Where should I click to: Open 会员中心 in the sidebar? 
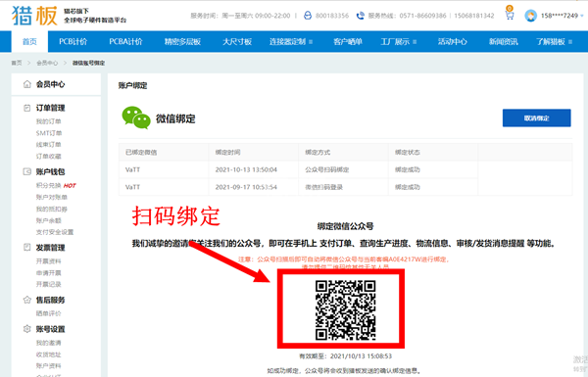[50, 84]
